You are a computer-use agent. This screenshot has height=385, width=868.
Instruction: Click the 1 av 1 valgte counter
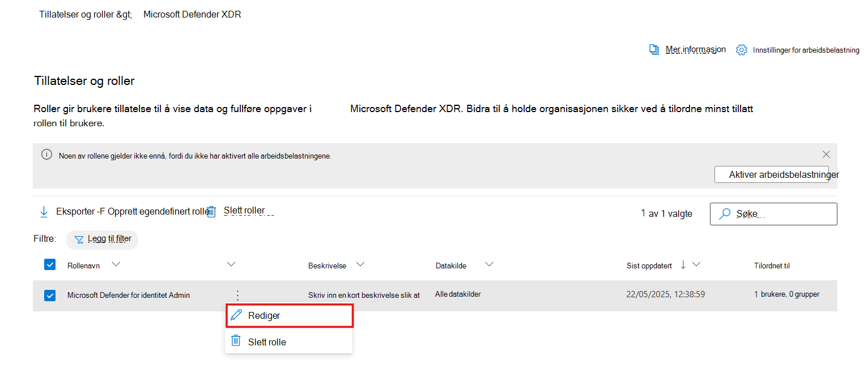click(x=666, y=213)
